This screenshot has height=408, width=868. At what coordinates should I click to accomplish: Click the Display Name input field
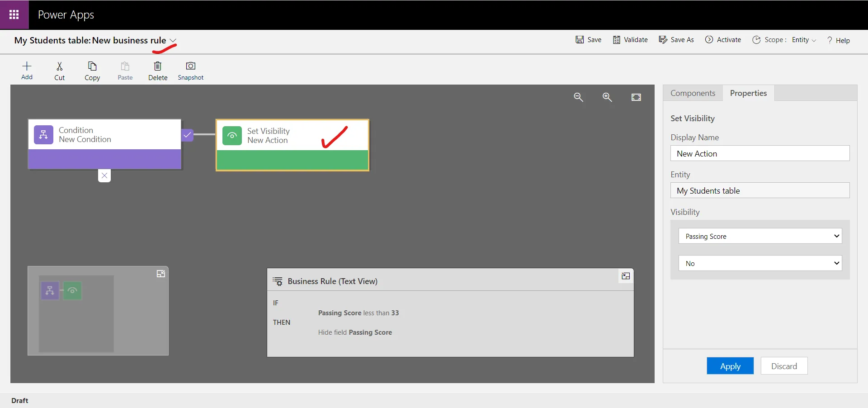point(759,153)
